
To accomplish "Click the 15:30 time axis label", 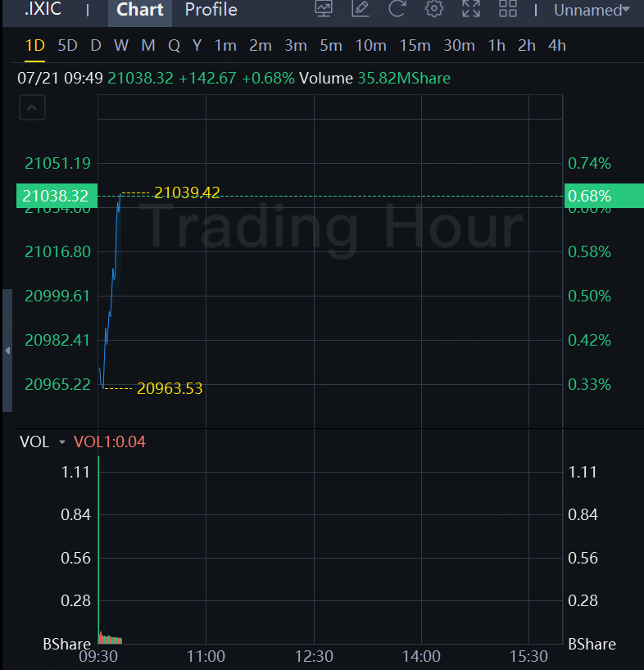I will pos(528,656).
